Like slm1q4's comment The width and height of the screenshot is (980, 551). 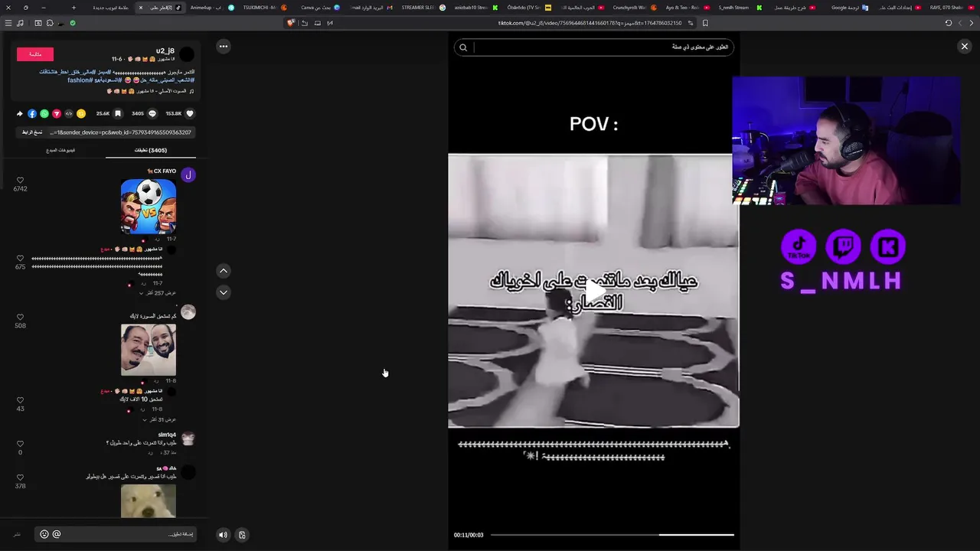[x=20, y=444]
